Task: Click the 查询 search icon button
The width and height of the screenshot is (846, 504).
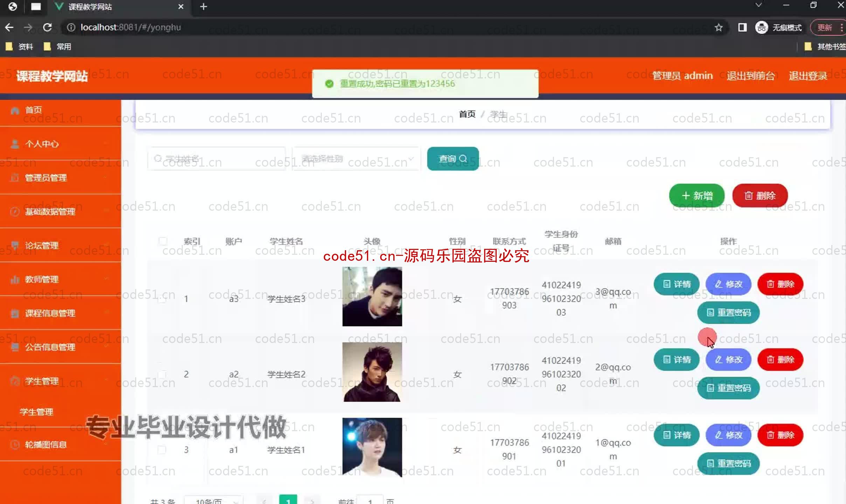Action: [x=453, y=159]
